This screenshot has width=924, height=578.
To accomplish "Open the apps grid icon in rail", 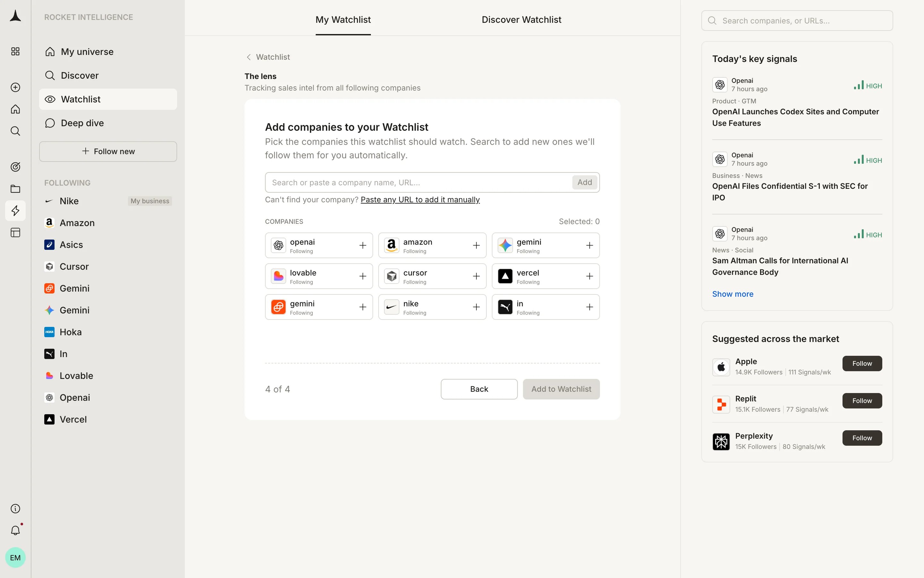I will (15, 51).
